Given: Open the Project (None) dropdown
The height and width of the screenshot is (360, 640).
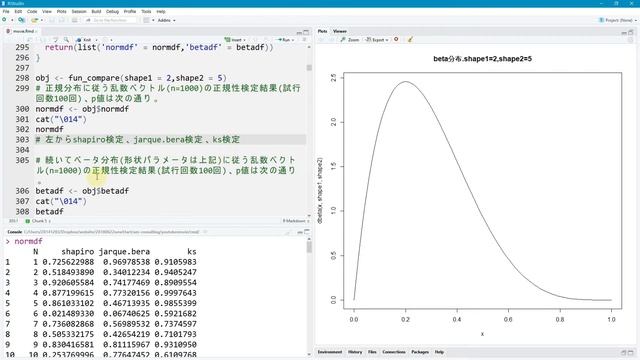Looking at the screenshot, I should pyautogui.click(x=617, y=20).
